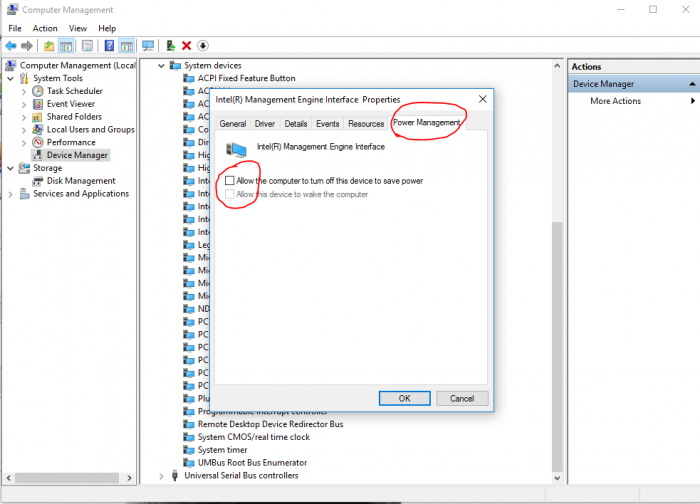Click the Storage icon in the console tree
This screenshot has height=504, width=700.
click(x=24, y=168)
